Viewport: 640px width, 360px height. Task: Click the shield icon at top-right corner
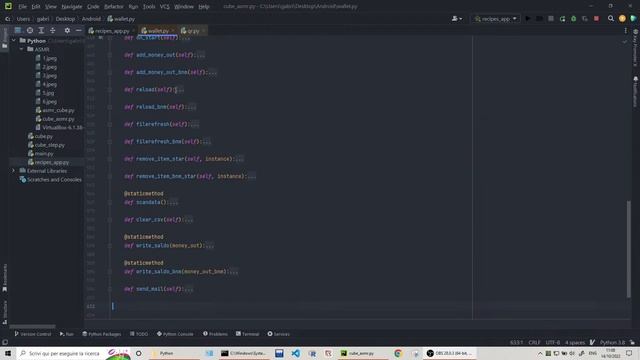pos(633,19)
